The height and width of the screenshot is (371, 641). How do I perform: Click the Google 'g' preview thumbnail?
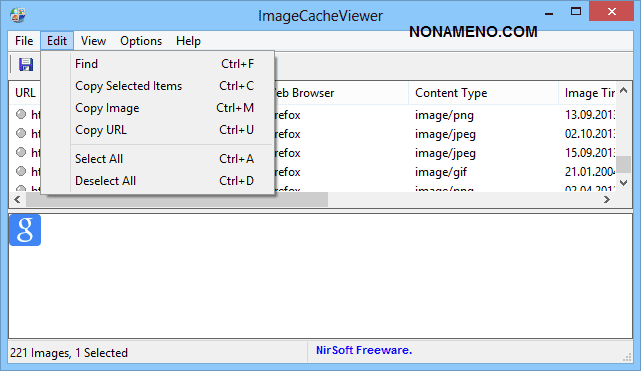click(25, 230)
